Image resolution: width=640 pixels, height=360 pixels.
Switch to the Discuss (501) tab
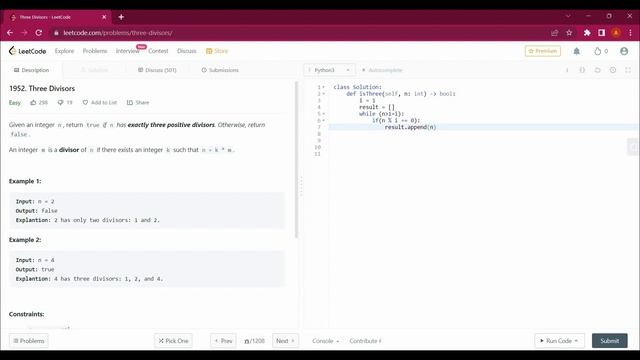tap(157, 70)
